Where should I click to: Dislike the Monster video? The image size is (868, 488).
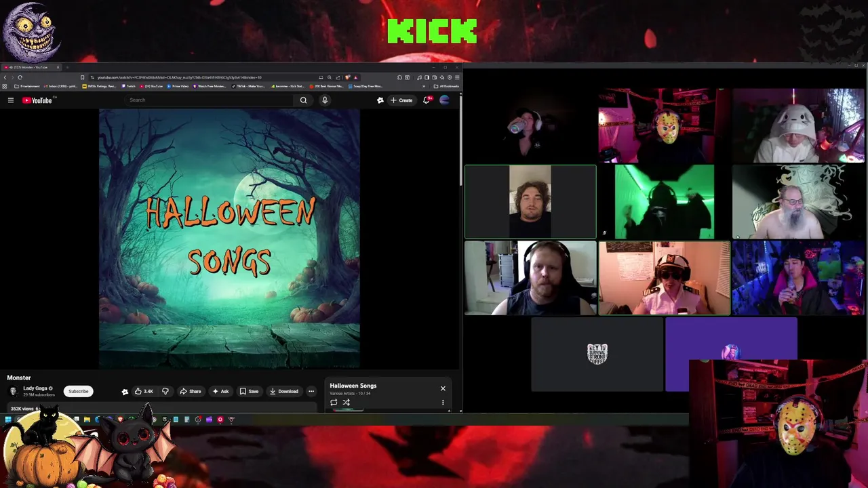165,391
